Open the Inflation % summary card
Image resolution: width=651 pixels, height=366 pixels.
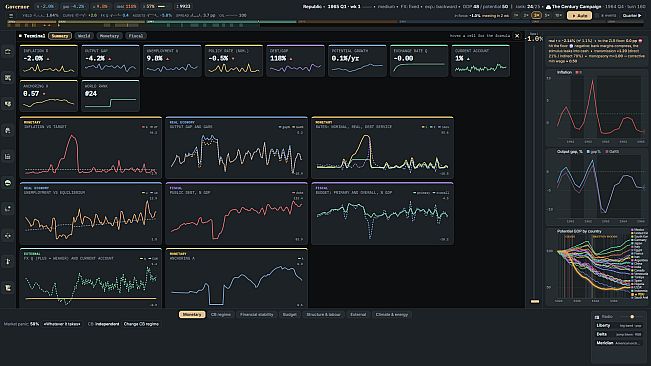point(48,61)
